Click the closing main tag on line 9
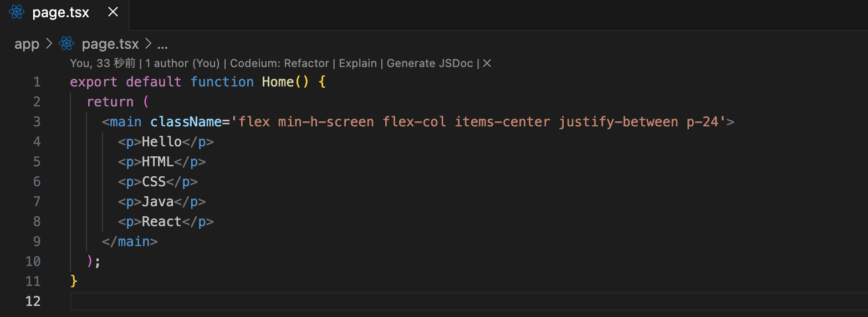 [130, 242]
